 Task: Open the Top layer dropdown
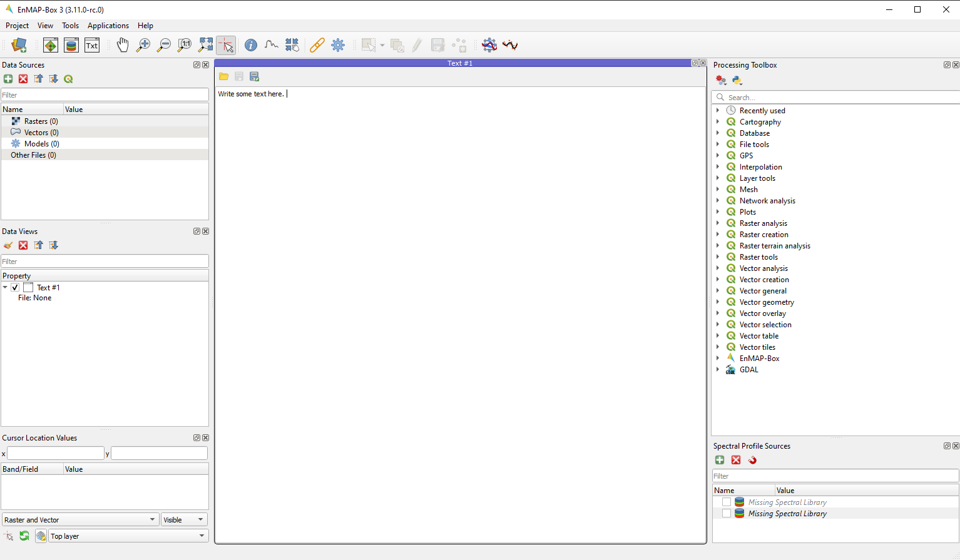click(128, 536)
